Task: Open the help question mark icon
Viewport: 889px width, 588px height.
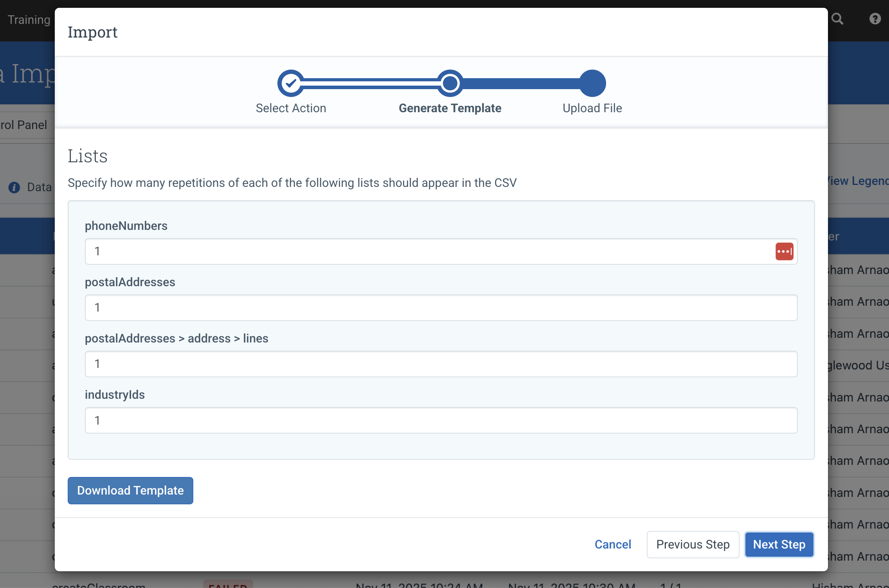Action: click(875, 18)
